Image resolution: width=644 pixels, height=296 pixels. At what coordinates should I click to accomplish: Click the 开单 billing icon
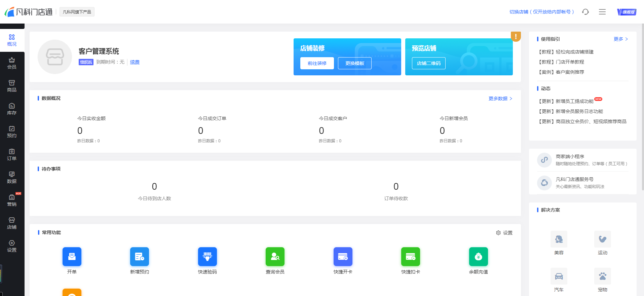72,257
